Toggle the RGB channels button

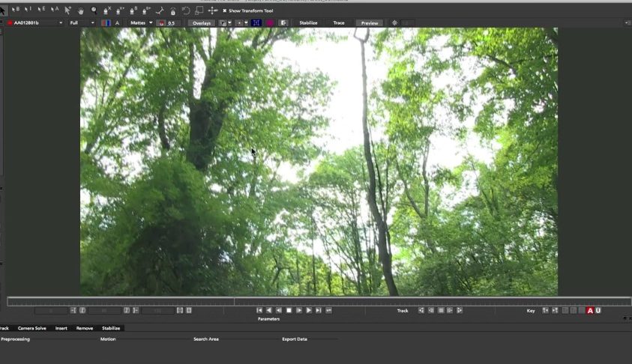tap(106, 23)
